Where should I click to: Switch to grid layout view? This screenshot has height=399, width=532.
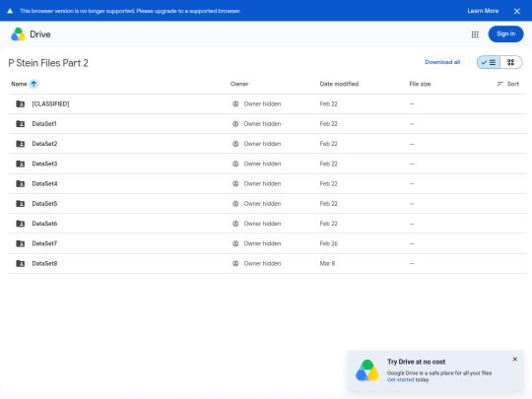pos(510,62)
